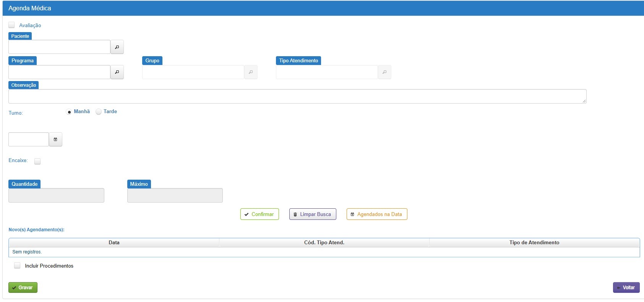
Task: Search programs using Programa magnifier icon
Action: [x=117, y=72]
